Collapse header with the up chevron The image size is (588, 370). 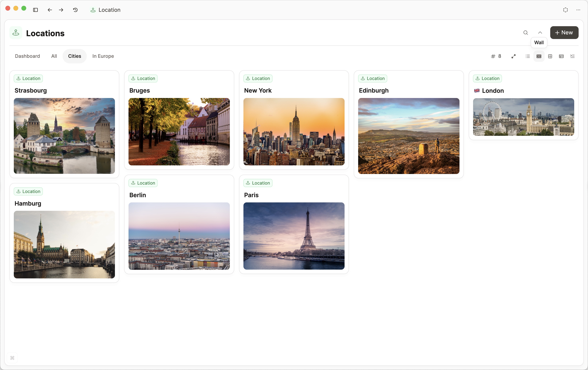tap(540, 33)
